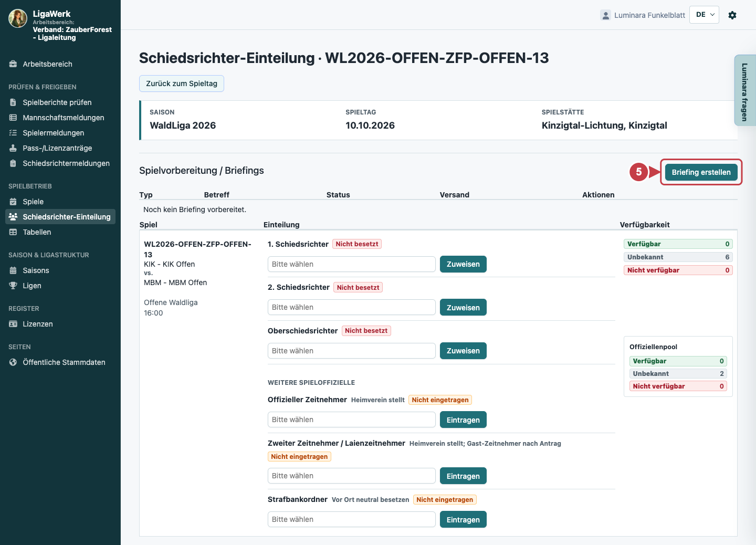
Task: Click Zurück zum Spieltag button
Action: point(182,83)
